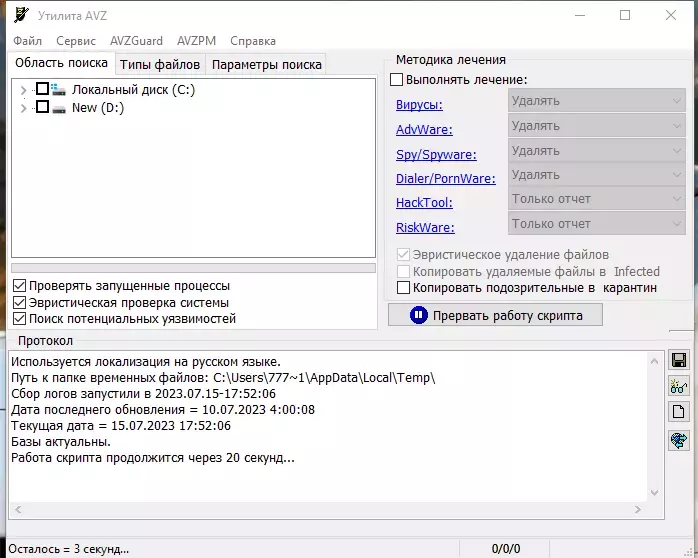Click 'Сбор логов запустили' protocol line
The image size is (698, 558).
coord(143,394)
